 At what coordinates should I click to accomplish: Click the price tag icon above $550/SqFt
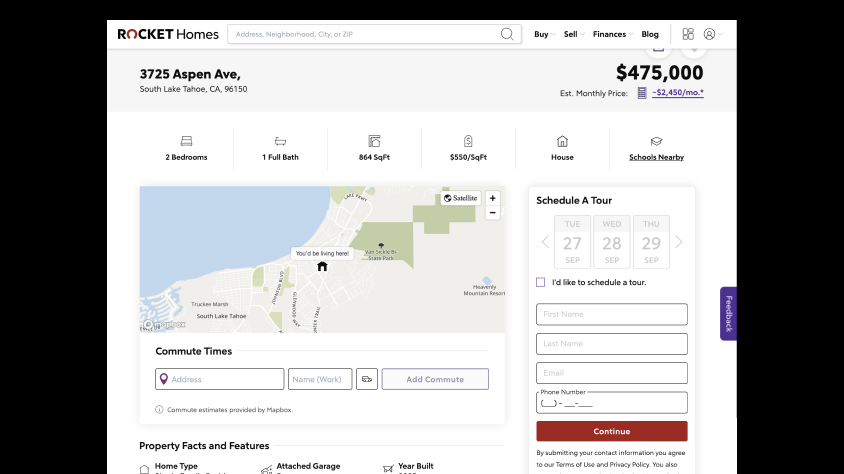pyautogui.click(x=468, y=141)
